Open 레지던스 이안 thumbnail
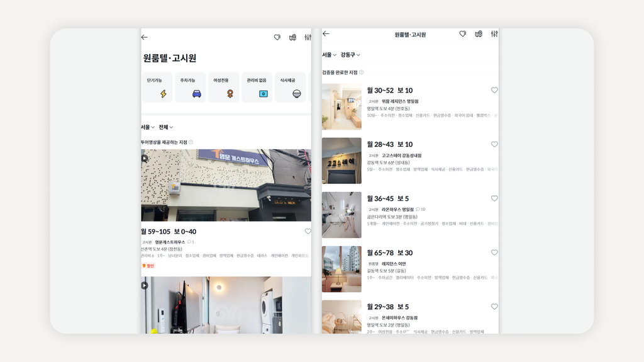The width and height of the screenshot is (644, 362). coord(341,269)
